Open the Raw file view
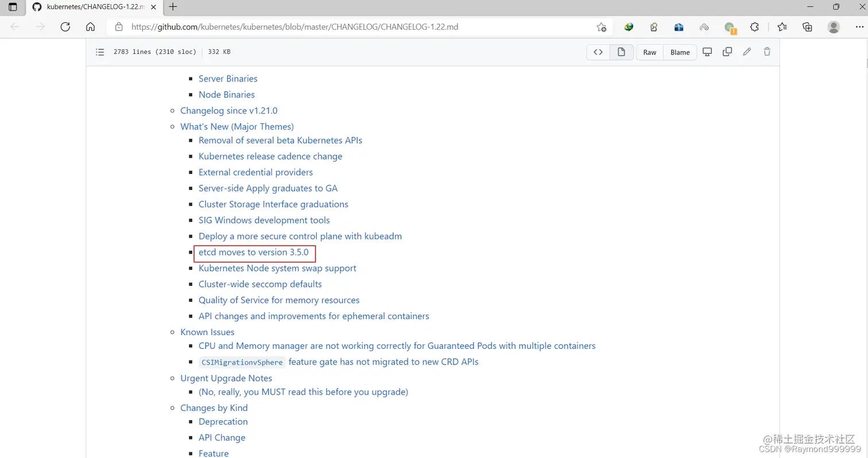 pos(650,52)
